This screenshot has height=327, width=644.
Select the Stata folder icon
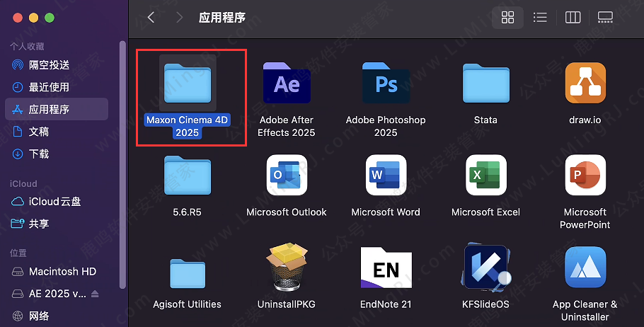pyautogui.click(x=486, y=84)
